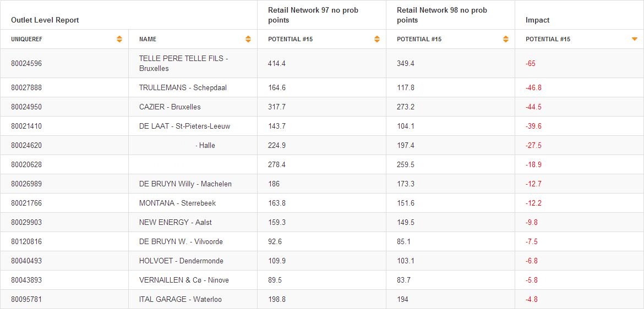This screenshot has height=309, width=644.
Task: Click the Retail Network 97 header
Action: coord(313,15)
